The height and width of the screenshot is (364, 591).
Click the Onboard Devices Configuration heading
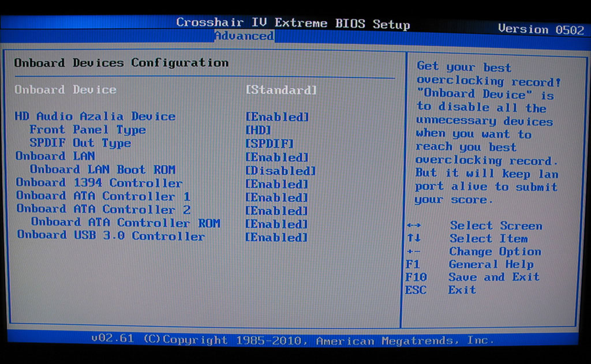tap(121, 62)
